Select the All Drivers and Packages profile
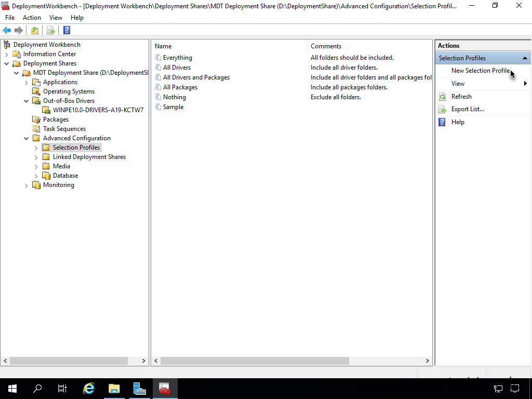 [196, 77]
